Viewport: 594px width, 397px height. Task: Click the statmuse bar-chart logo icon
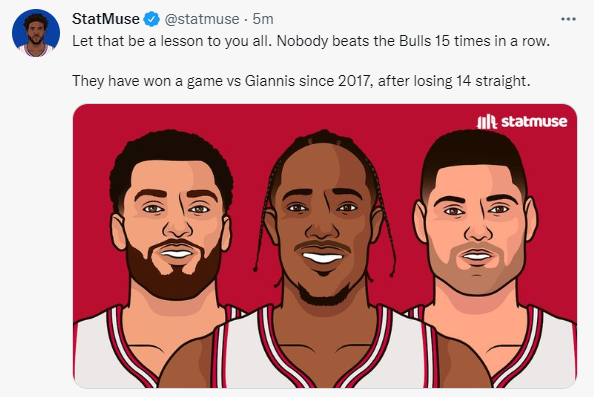tap(486, 122)
